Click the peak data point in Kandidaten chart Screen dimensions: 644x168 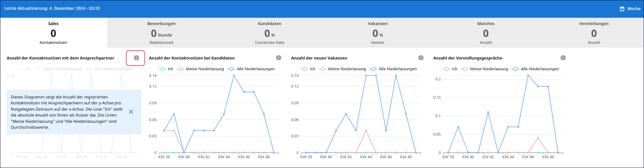pyautogui.click(x=234, y=75)
